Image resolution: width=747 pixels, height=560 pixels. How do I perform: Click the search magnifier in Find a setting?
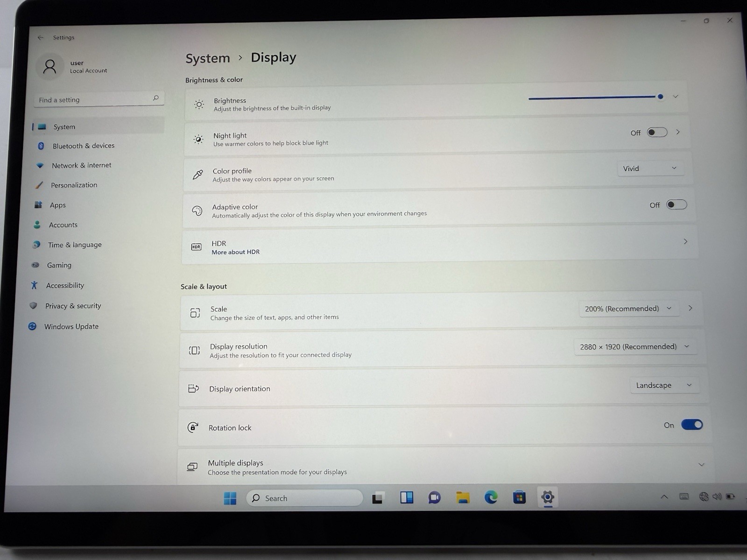click(156, 98)
